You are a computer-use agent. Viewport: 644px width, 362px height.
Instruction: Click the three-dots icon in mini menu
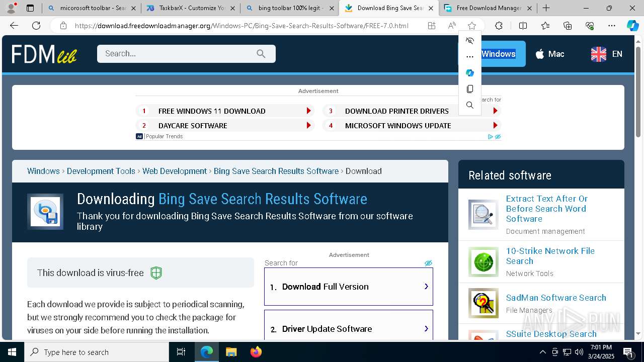pos(470,57)
